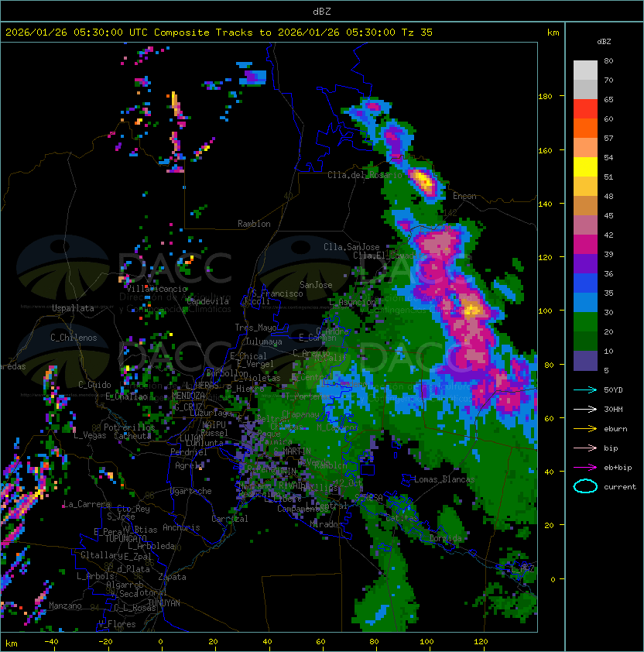This screenshot has height=652, width=644.
Task: Click the 'V_Flores' place label
Action: tap(117, 623)
